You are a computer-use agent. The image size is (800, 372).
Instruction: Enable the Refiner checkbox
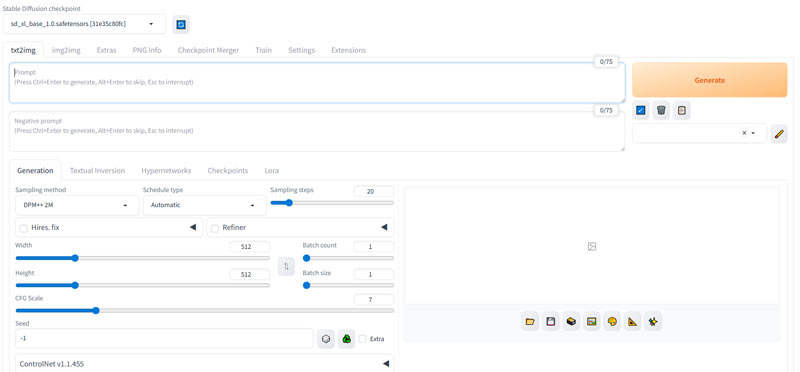point(215,228)
